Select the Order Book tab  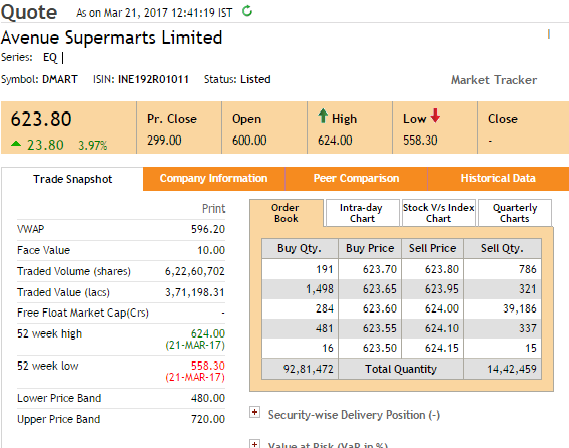(x=286, y=213)
